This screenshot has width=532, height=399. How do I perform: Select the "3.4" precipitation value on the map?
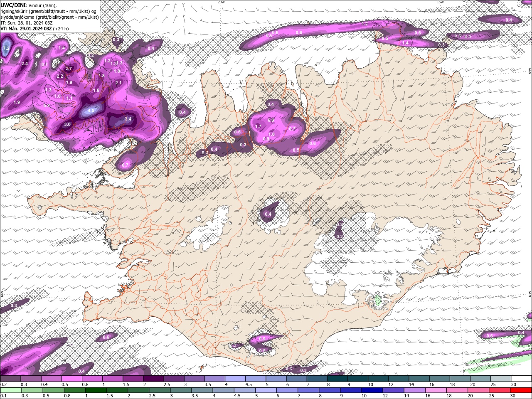(x=128, y=119)
